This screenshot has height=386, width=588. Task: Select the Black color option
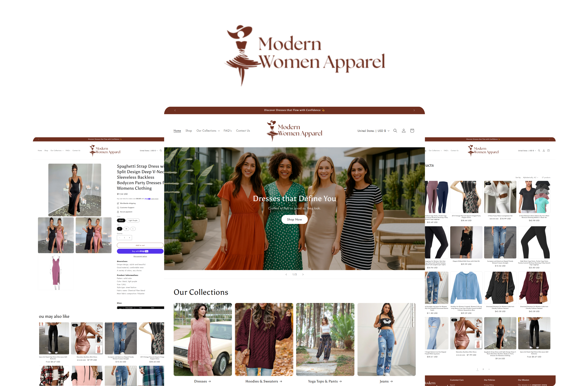click(x=121, y=220)
